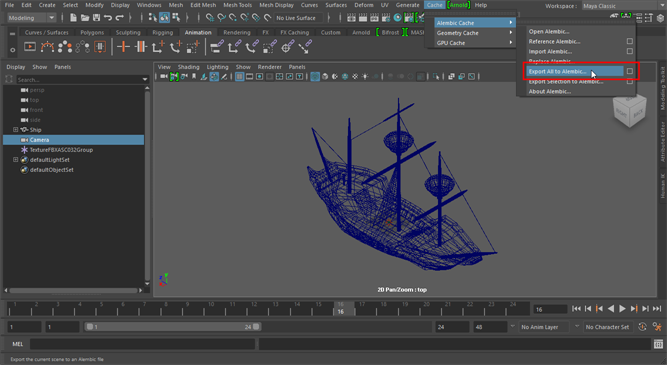Click the Select Camera icon in viewport toolbar
Viewport: 667px width, 365px height.
[163, 77]
